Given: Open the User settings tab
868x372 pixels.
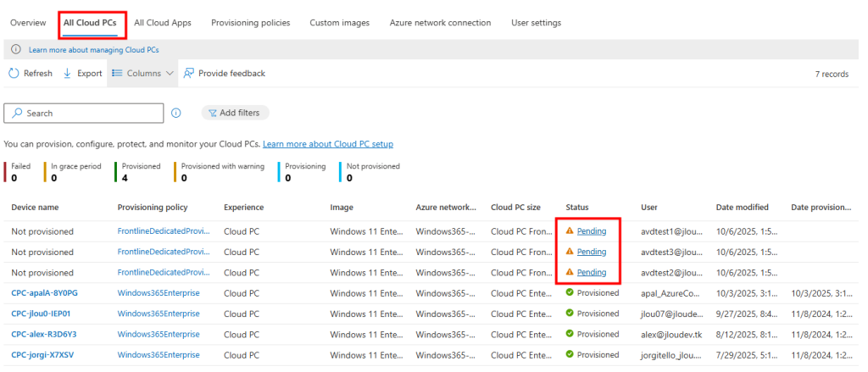Looking at the screenshot, I should 536,23.
